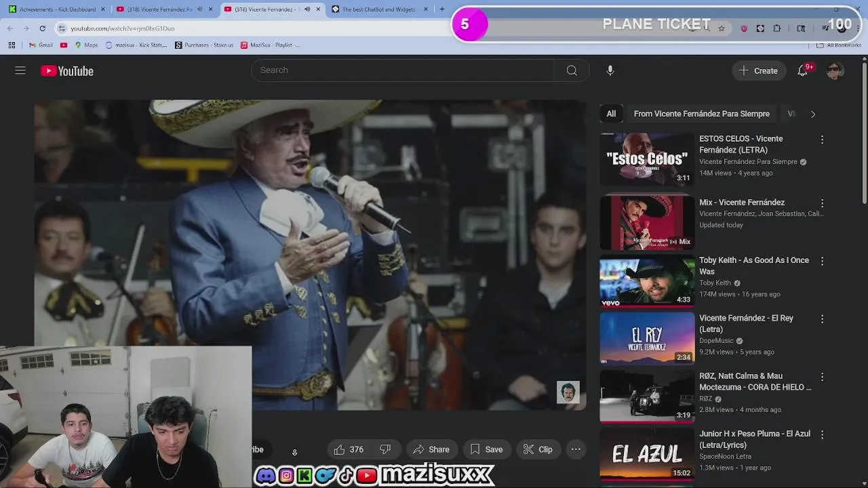Visit the SpaceNoon Letra channel link

pyautogui.click(x=725, y=457)
